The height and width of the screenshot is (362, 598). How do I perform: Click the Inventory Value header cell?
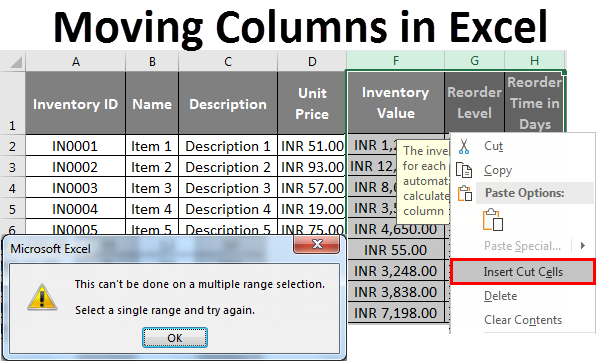[395, 102]
